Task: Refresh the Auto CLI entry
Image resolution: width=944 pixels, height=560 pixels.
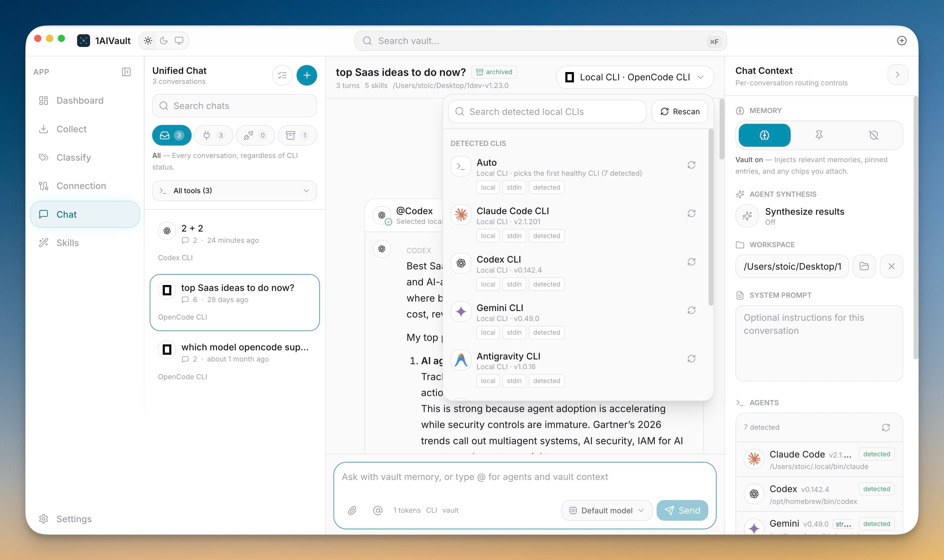Action: (x=691, y=165)
